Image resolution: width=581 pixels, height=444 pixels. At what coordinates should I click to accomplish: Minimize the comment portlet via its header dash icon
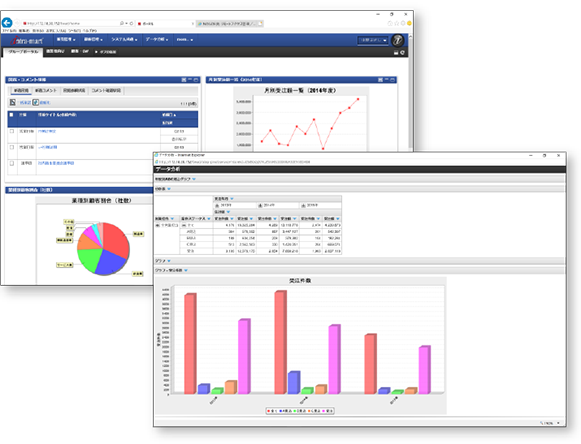click(x=190, y=80)
